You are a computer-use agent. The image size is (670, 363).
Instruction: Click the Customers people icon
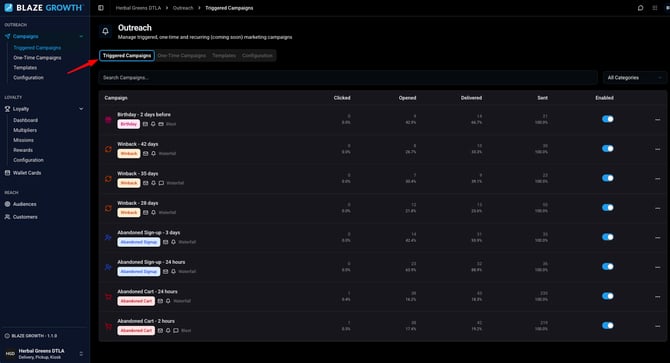(7, 217)
